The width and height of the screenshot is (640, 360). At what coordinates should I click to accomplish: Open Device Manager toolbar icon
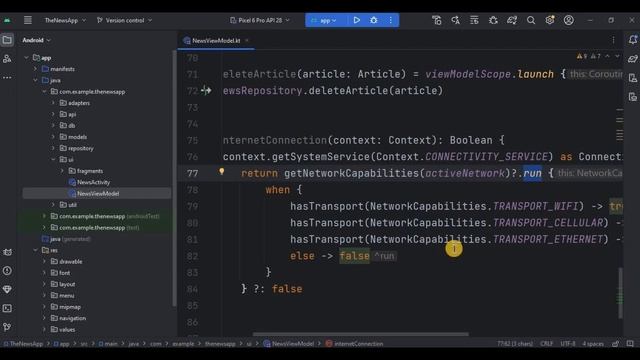tap(437, 20)
